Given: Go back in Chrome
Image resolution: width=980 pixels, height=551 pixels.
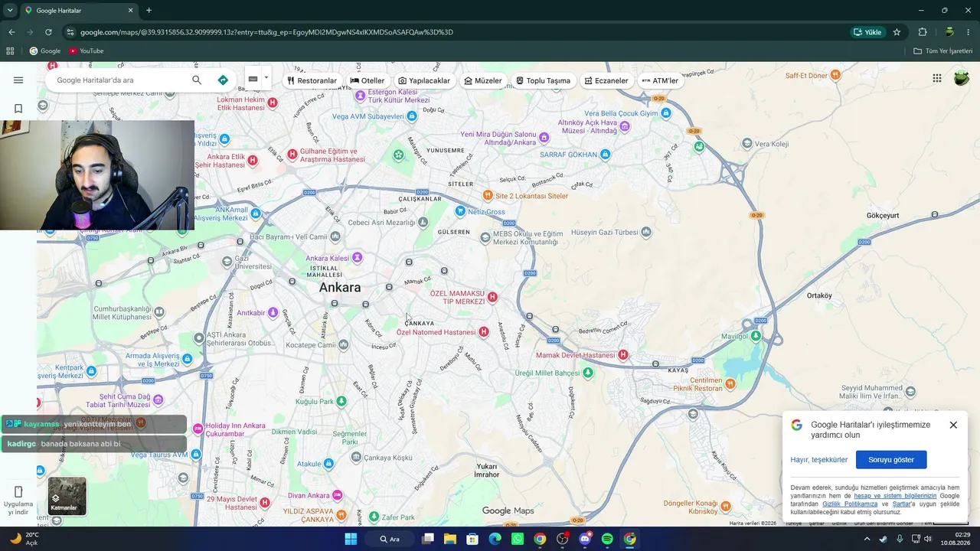Looking at the screenshot, I should [x=11, y=32].
